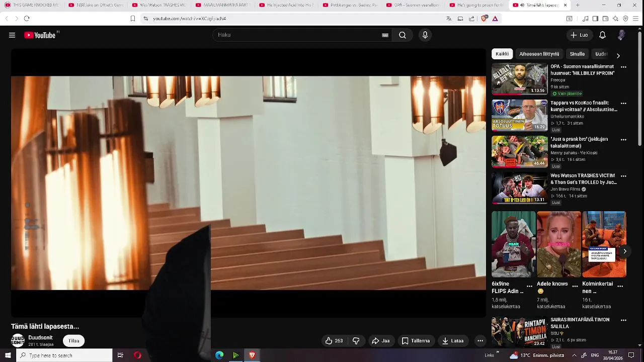
Task: Open the account avatar menu
Action: coord(622,35)
